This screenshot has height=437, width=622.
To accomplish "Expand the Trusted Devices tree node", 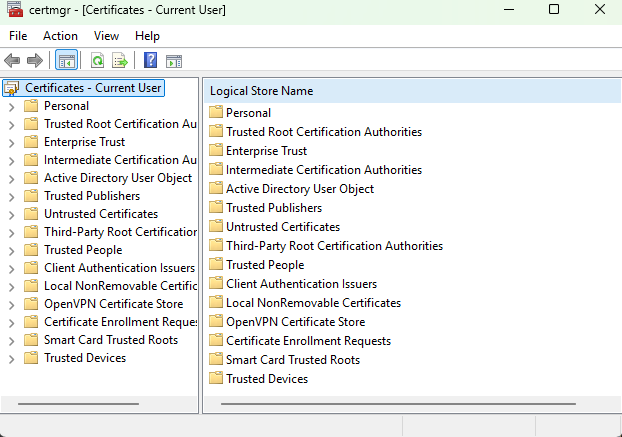I will pyautogui.click(x=12, y=359).
